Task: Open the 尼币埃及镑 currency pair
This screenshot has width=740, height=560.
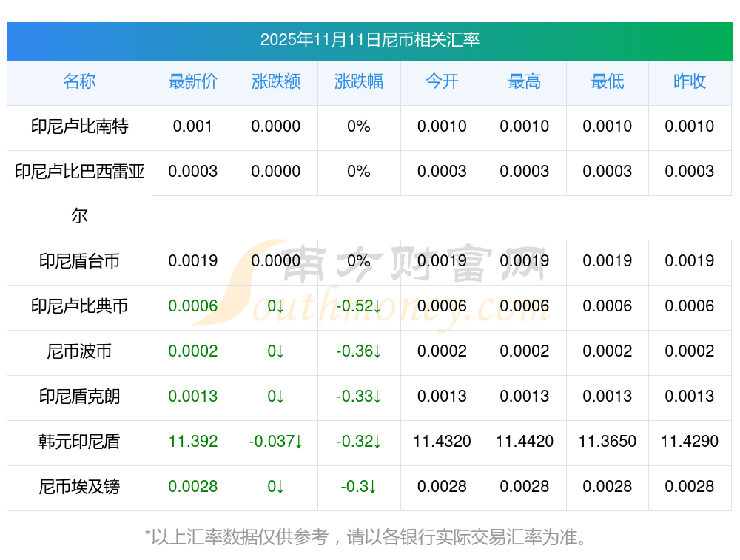Action: pos(79,487)
